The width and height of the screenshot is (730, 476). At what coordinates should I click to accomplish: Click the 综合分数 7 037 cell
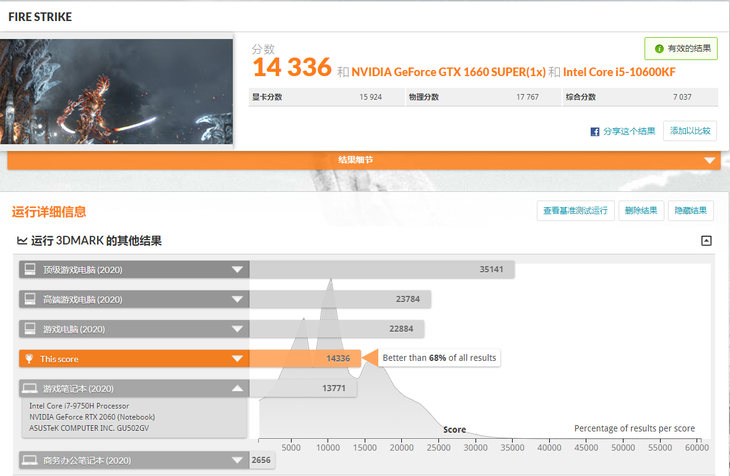pos(641,97)
